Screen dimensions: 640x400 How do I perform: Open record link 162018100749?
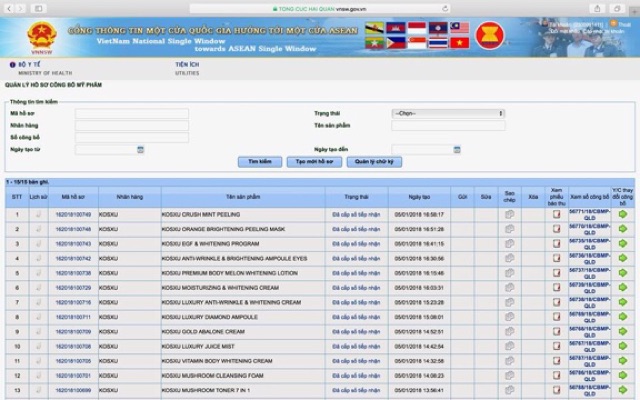click(x=73, y=215)
